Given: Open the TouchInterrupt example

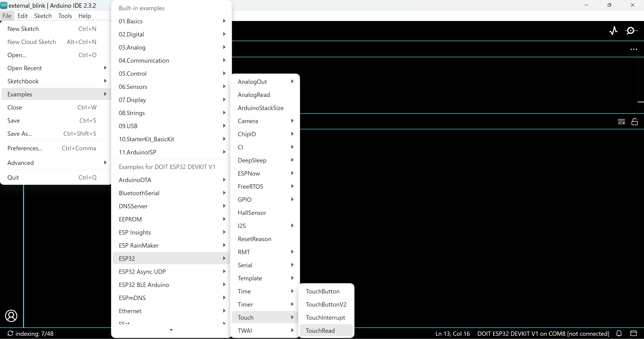Looking at the screenshot, I should (x=326, y=318).
